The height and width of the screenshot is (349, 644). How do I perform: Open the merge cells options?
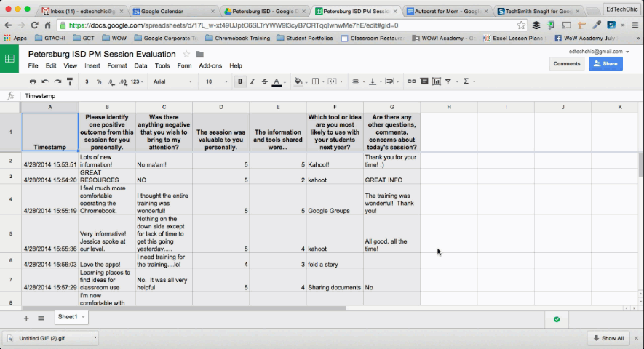[x=334, y=81]
